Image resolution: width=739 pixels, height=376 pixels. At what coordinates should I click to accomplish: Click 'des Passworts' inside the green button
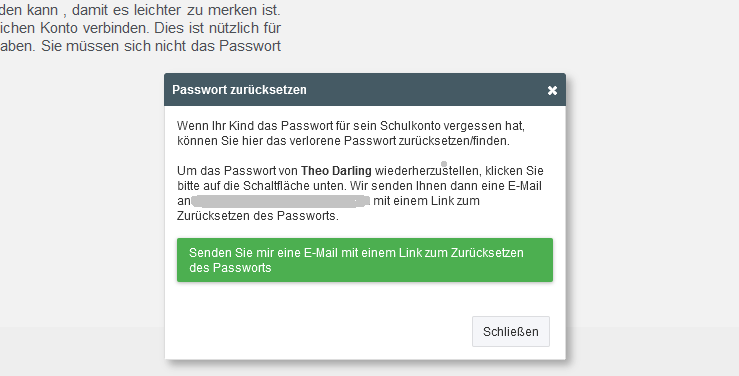coord(230,268)
